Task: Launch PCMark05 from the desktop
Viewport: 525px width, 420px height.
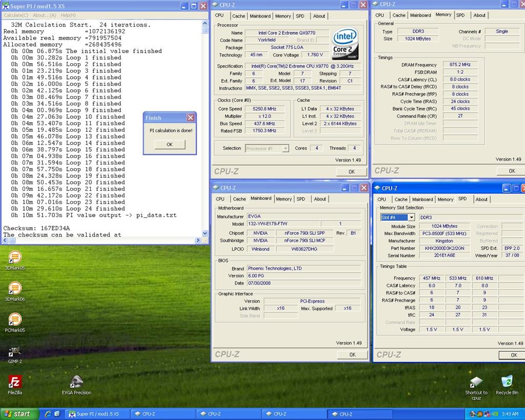Action: (x=15, y=322)
